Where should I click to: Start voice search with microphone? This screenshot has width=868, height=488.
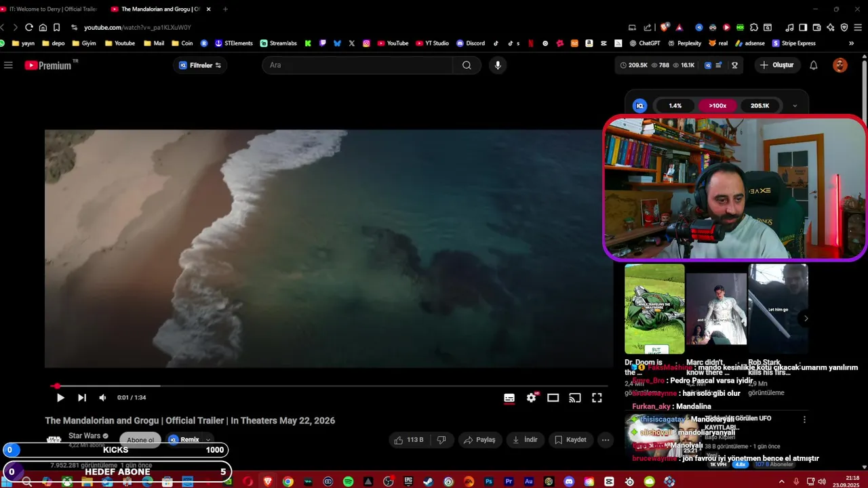click(x=498, y=65)
